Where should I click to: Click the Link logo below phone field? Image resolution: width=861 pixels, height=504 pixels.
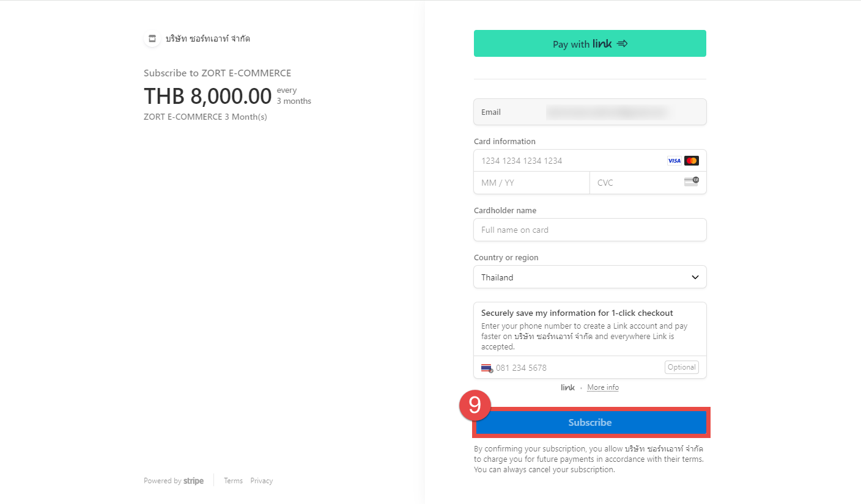tap(567, 387)
